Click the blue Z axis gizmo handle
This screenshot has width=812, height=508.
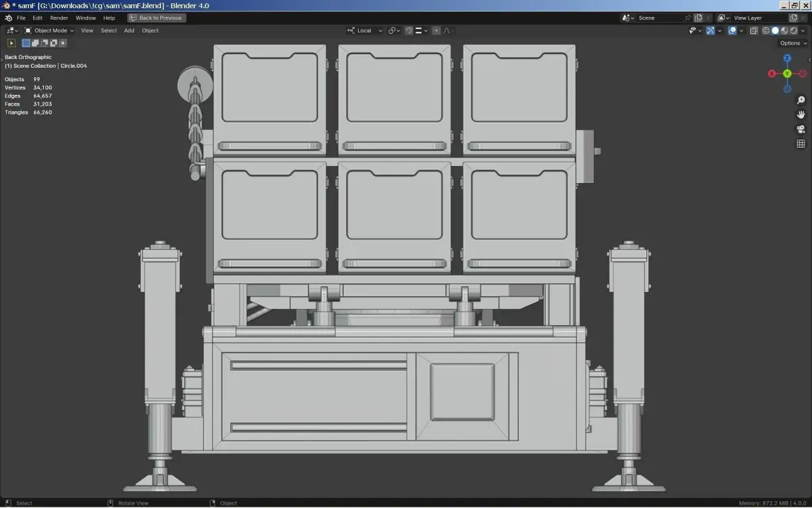(787, 58)
